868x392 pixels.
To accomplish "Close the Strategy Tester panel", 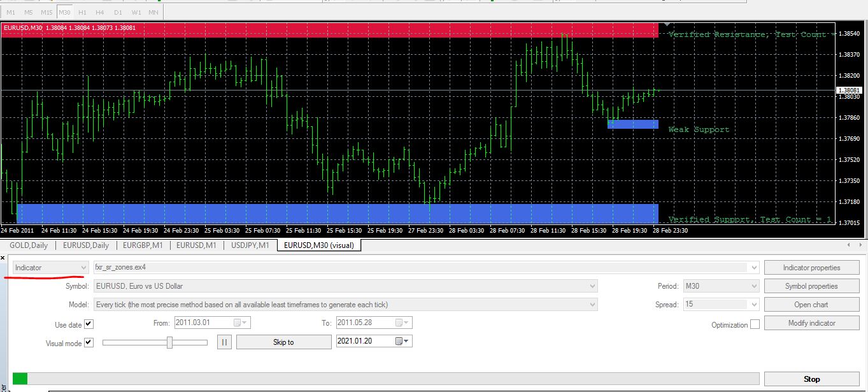I will (x=3, y=258).
